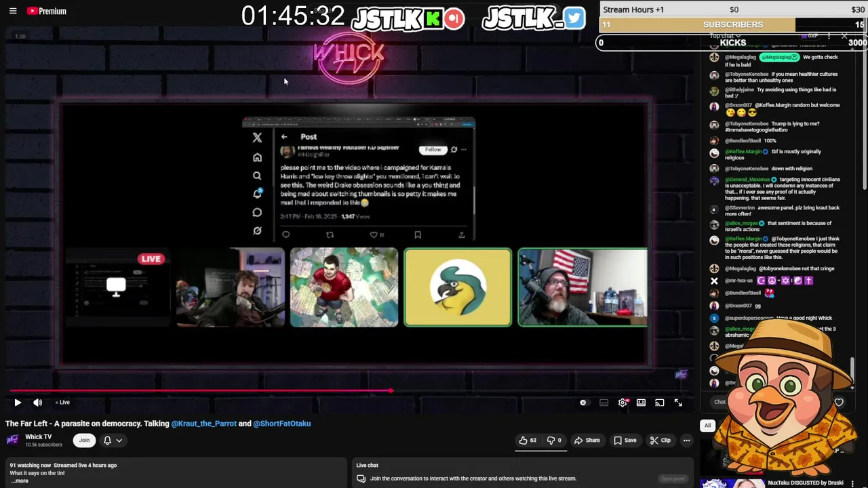Select the All filter chip
The image size is (868, 488).
(707, 426)
